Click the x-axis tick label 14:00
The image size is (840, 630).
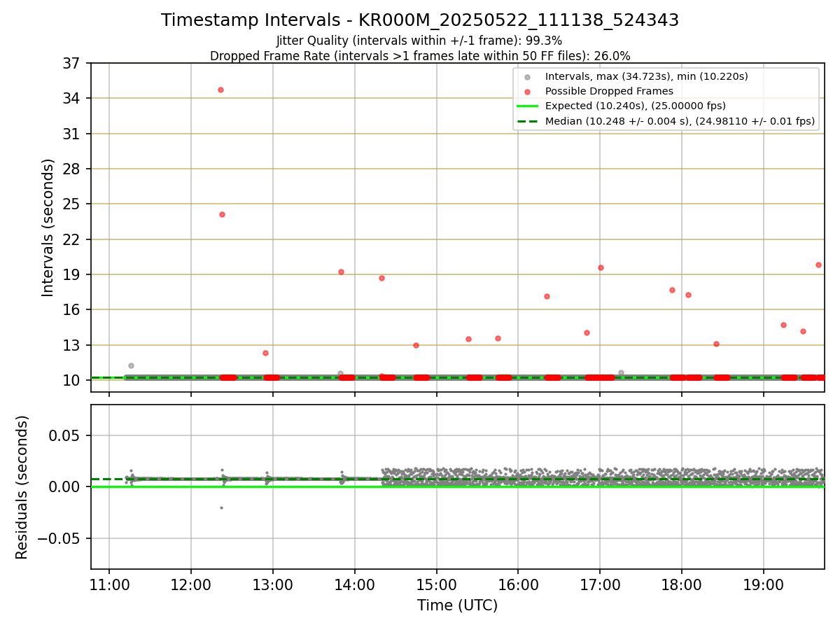click(x=355, y=585)
